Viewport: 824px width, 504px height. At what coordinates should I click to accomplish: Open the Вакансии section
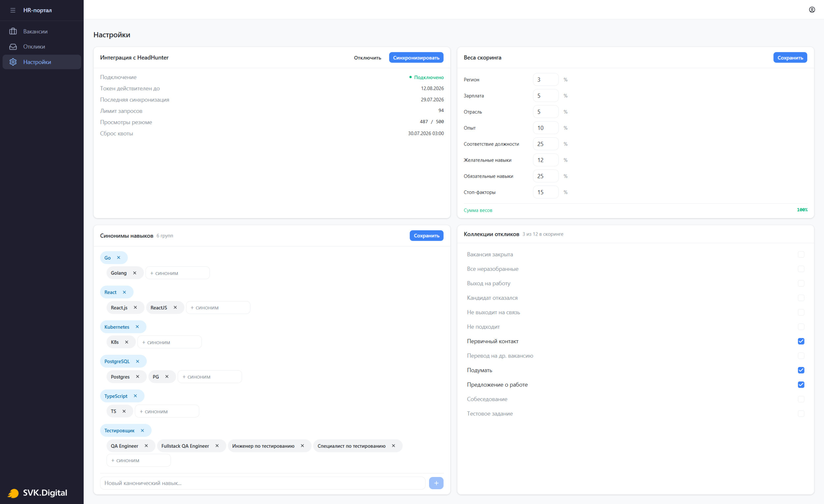point(42,31)
